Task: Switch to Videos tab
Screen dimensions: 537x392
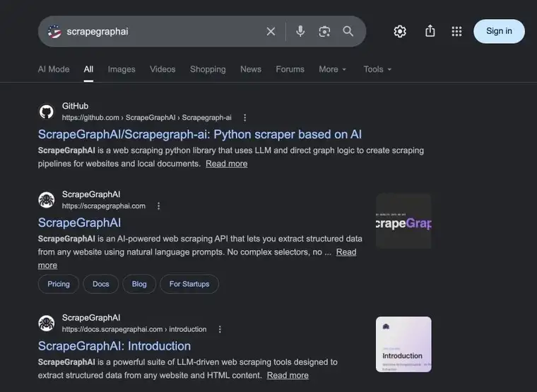Action: (x=163, y=69)
